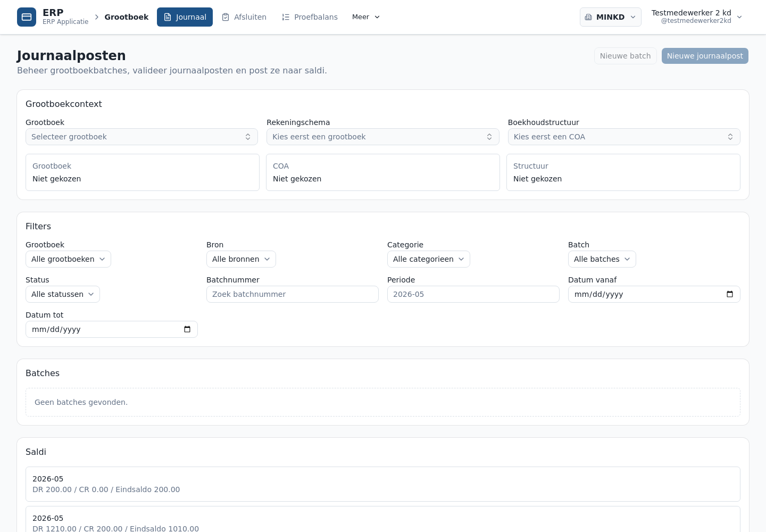This screenshot has width=766, height=532.
Task: Open the Selecteer grootboek combo box
Action: click(141, 137)
